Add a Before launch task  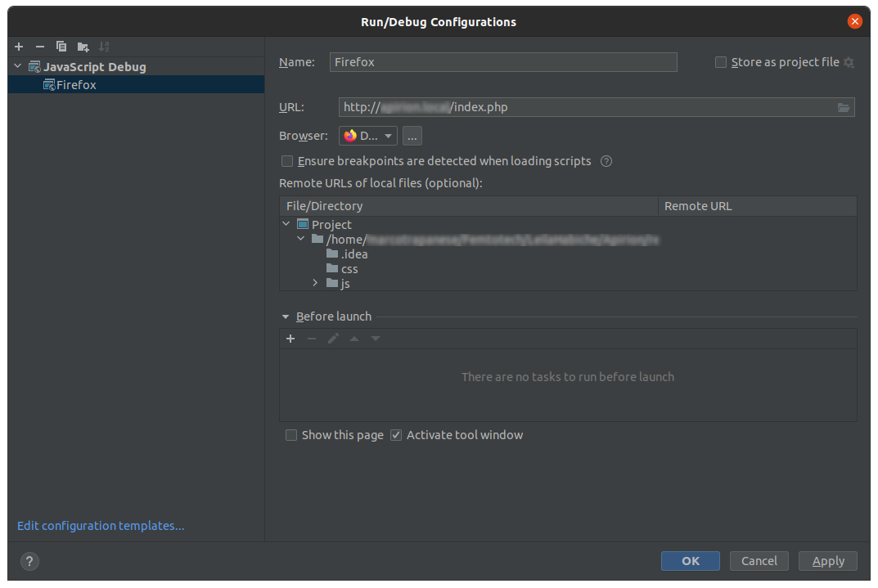coord(290,339)
